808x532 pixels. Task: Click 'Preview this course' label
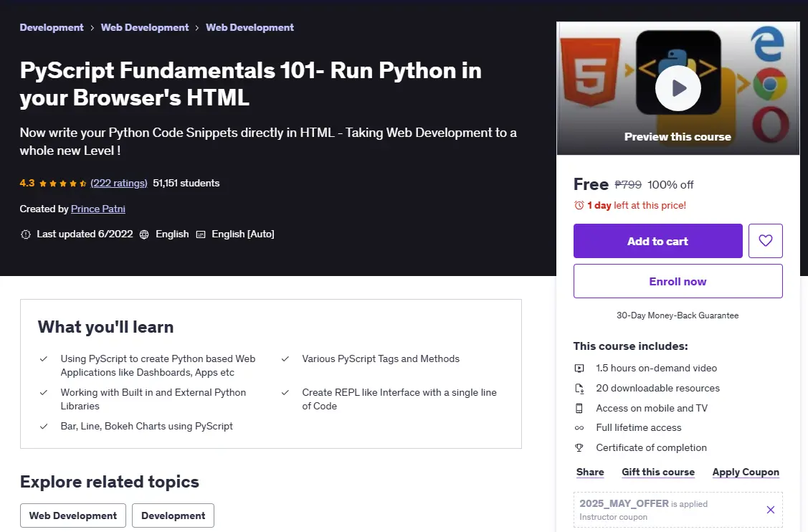coord(678,137)
